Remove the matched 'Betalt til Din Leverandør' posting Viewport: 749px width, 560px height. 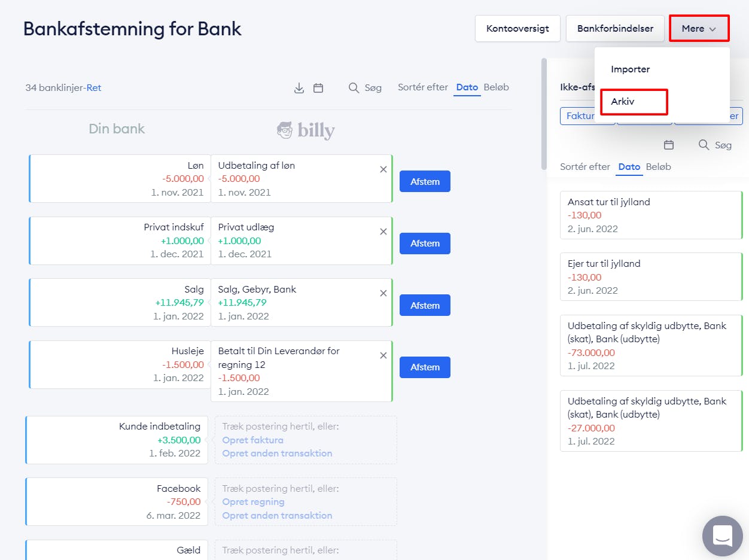[x=383, y=355]
